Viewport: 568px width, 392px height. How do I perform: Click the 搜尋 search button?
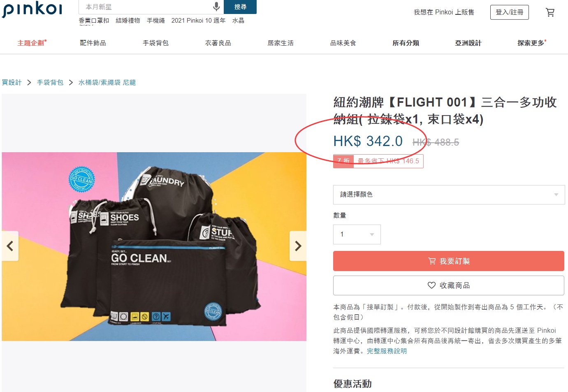(240, 7)
